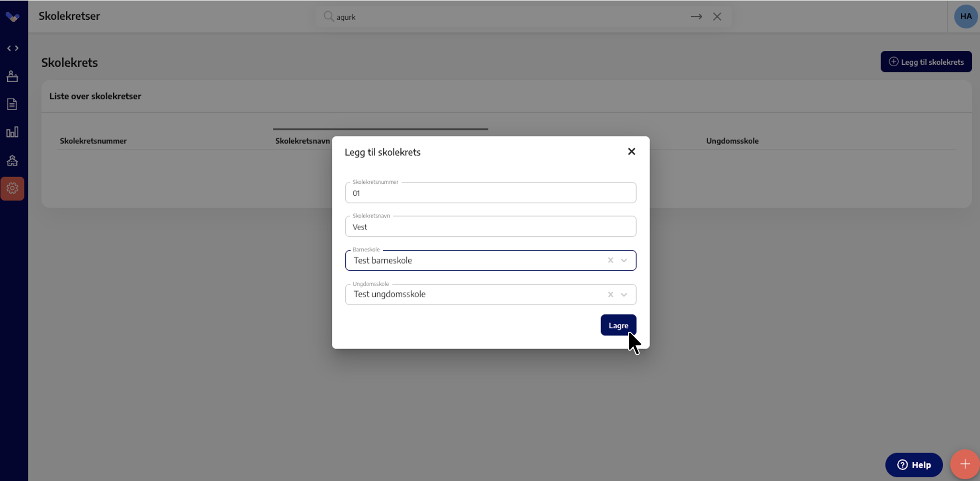
Task: Sort by Skolekretsnummer column header
Action: tap(93, 141)
